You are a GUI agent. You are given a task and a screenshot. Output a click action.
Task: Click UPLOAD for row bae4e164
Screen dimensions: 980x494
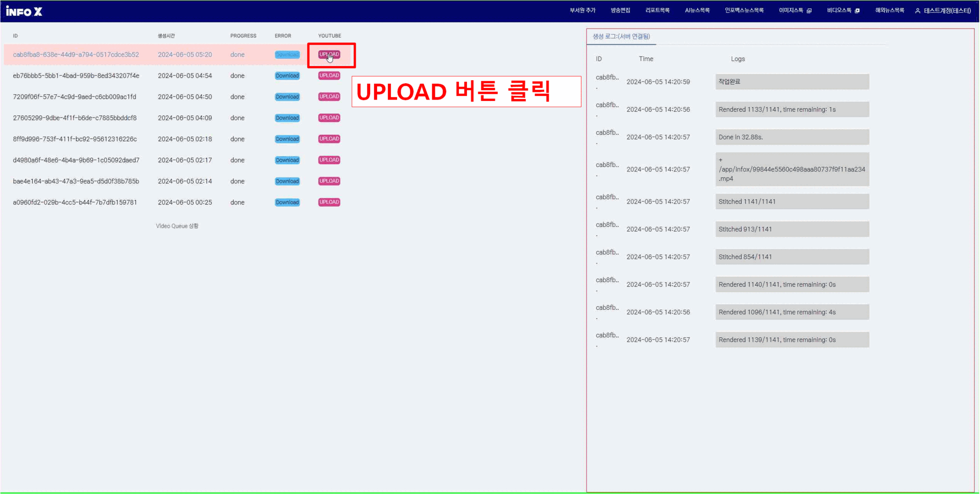pos(329,181)
